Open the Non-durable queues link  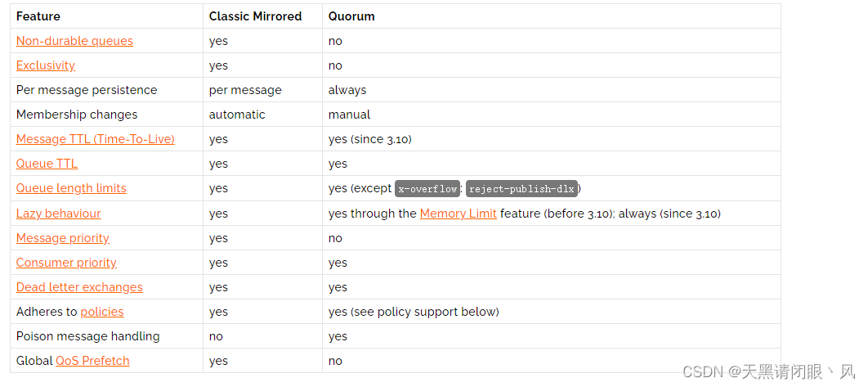74,41
